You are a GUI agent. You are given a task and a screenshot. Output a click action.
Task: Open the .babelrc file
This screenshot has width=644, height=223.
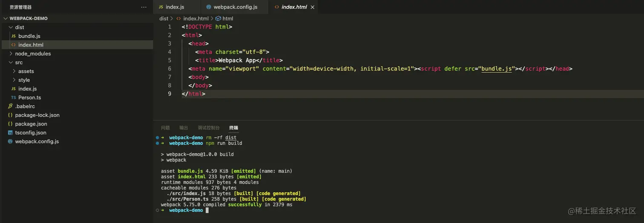coord(25,106)
